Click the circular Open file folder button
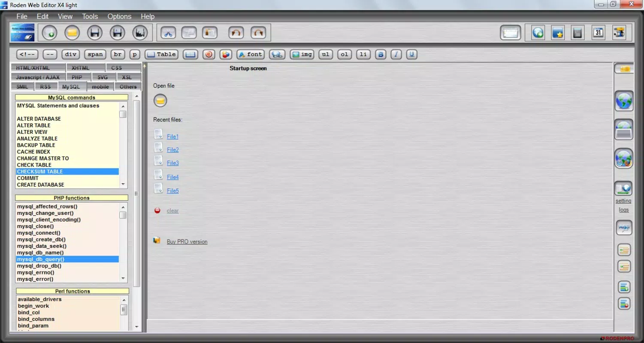Screen dimensions: 644x343 (160, 100)
